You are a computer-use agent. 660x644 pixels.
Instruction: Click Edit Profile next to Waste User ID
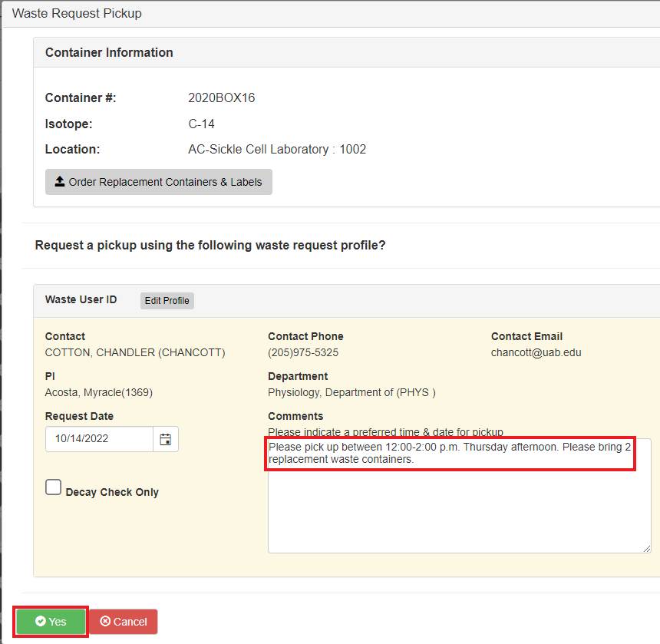point(167,301)
